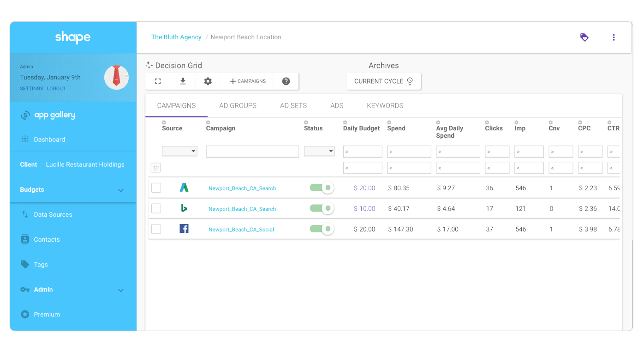The height and width of the screenshot is (352, 644).
Task: Open the Source filter dropdown
Action: coord(179,151)
